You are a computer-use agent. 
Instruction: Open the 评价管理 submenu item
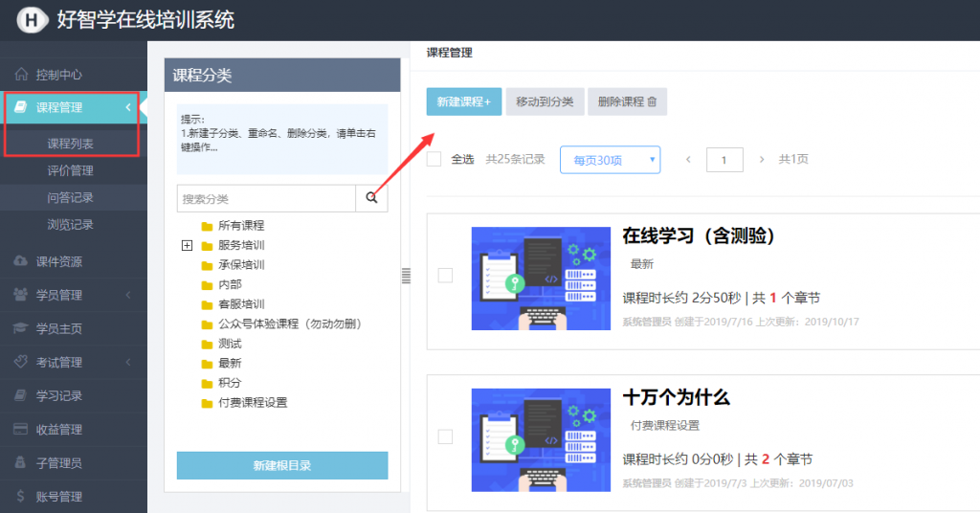tap(70, 170)
